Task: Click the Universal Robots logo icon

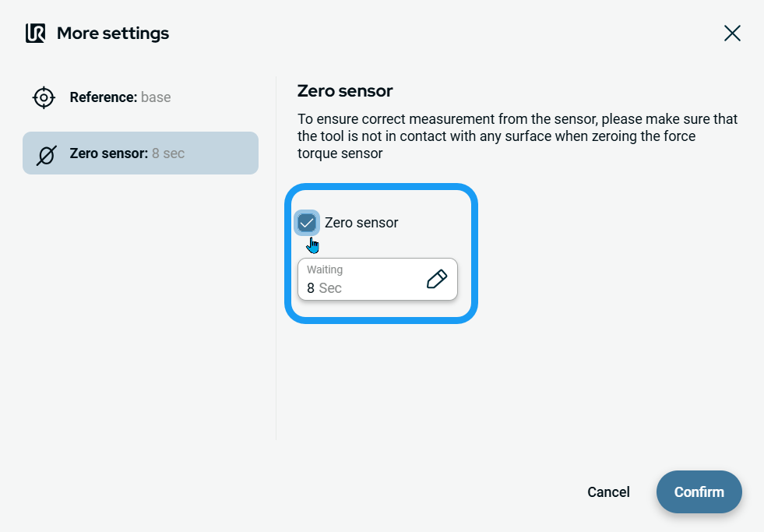Action: pos(35,33)
